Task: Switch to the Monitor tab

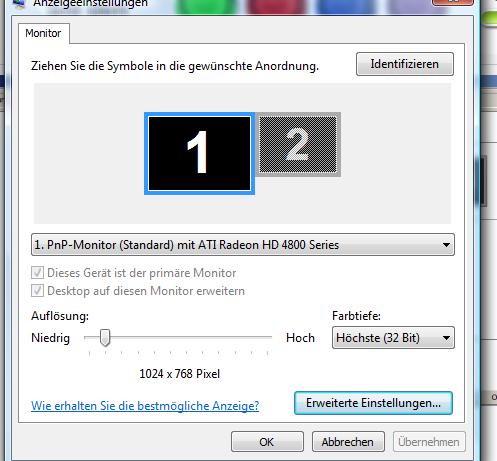Action: pos(43,33)
